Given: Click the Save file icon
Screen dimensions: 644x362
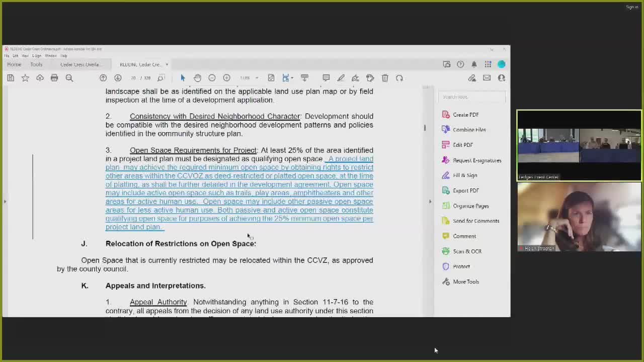Looking at the screenshot, I should point(11,78).
